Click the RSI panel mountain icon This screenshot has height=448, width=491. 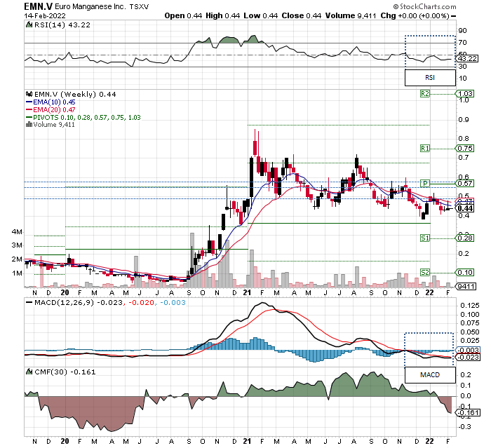[x=29, y=25]
